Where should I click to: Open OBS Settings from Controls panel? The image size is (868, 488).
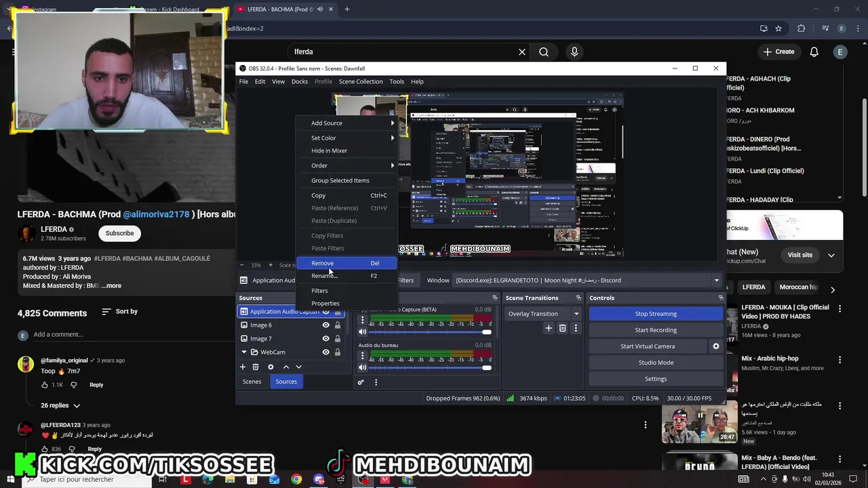[x=656, y=379]
